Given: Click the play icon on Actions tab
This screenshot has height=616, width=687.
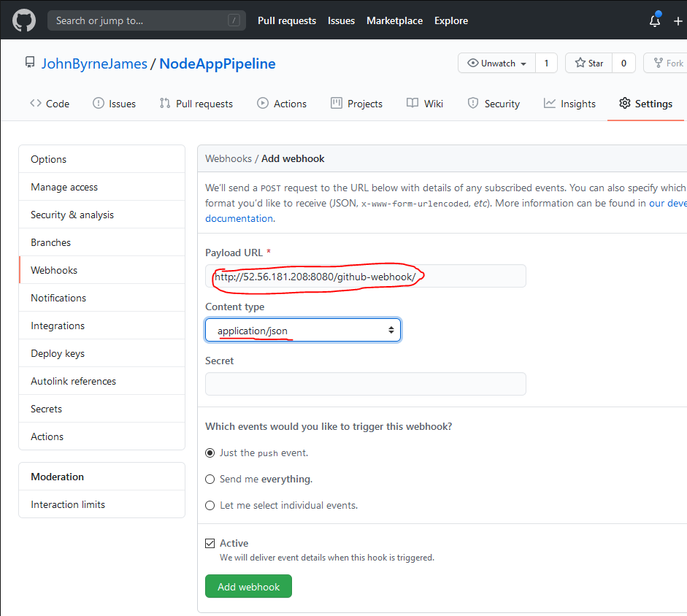Looking at the screenshot, I should pos(262,103).
